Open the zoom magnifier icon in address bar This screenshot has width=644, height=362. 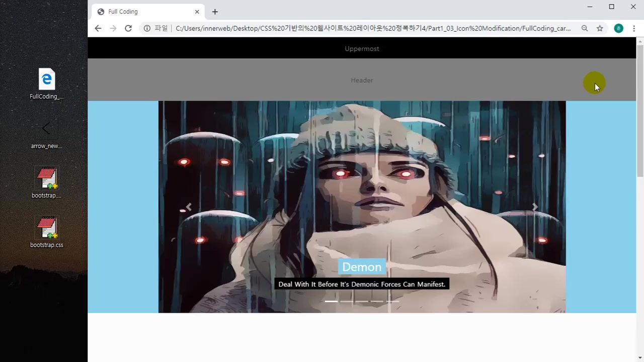[585, 29]
